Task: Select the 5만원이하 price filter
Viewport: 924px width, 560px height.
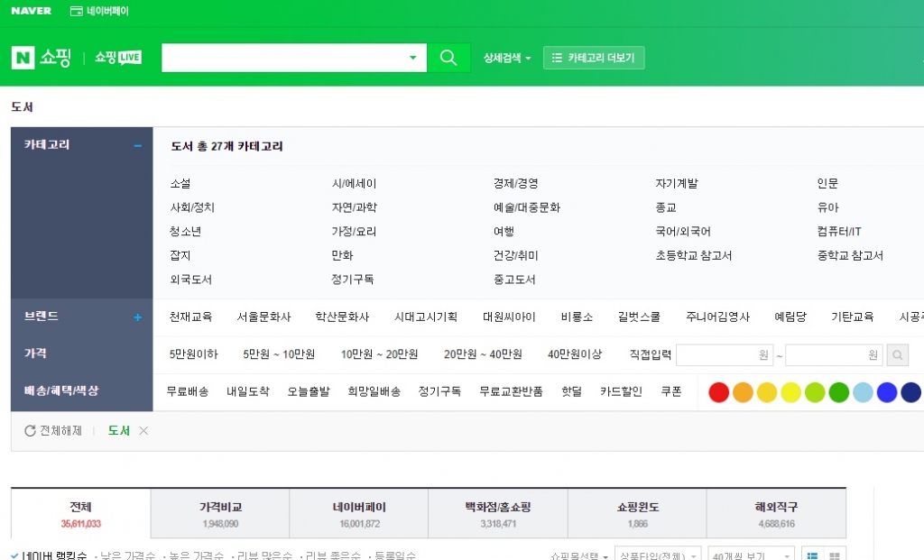Action: tap(194, 354)
